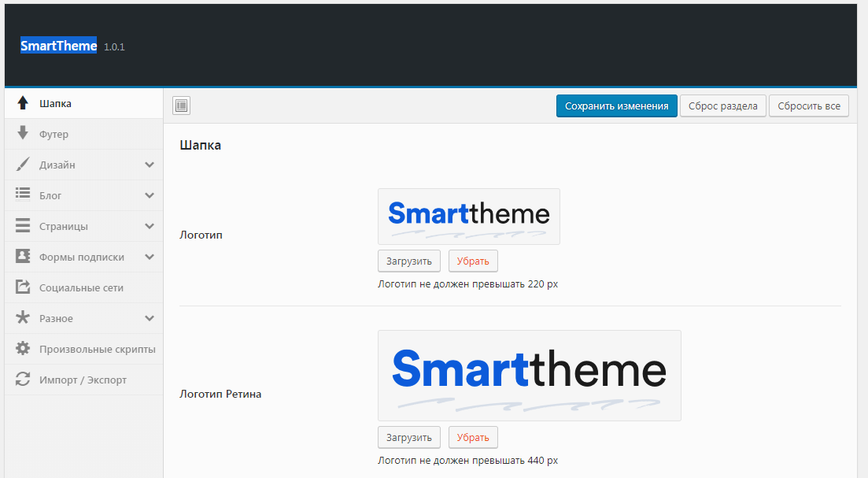868x478 pixels.
Task: Click the gear icon beside Произвольные скрипты
Action: pos(23,349)
